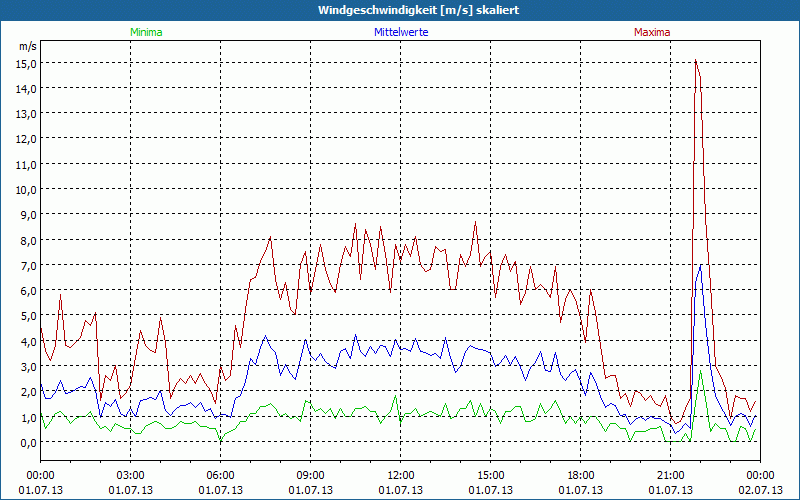Click the 15:00 time axis label
Screen dimensions: 800x500
pos(491,476)
